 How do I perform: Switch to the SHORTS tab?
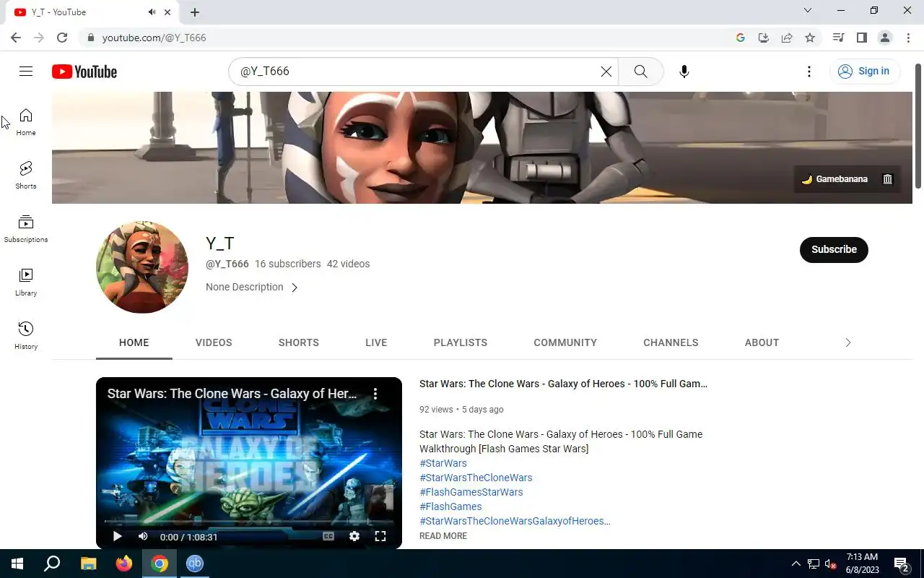[x=299, y=342]
